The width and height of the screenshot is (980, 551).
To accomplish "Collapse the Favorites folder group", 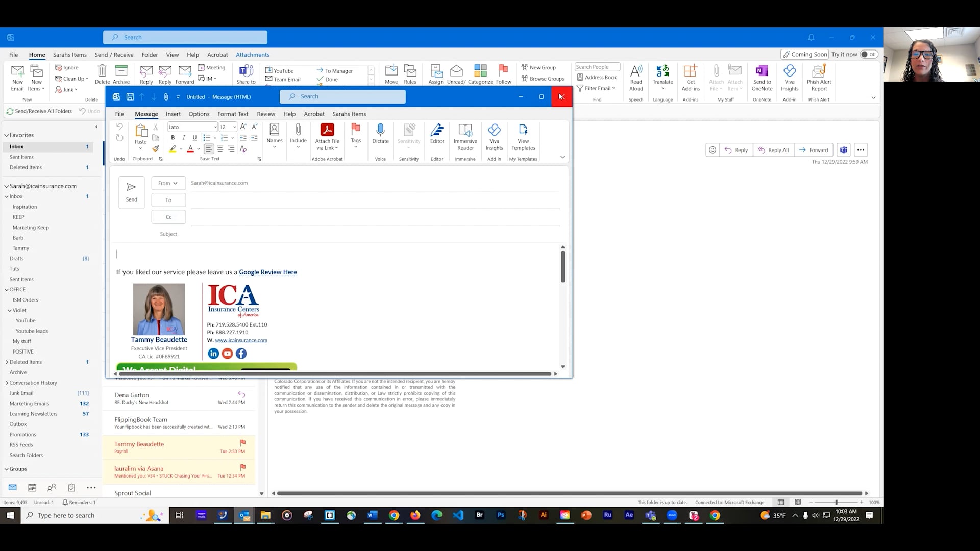I will click(x=7, y=135).
